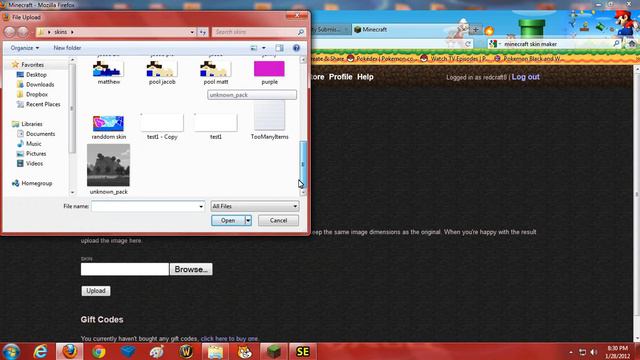
Task: Select Videos library
Action: click(x=34, y=163)
